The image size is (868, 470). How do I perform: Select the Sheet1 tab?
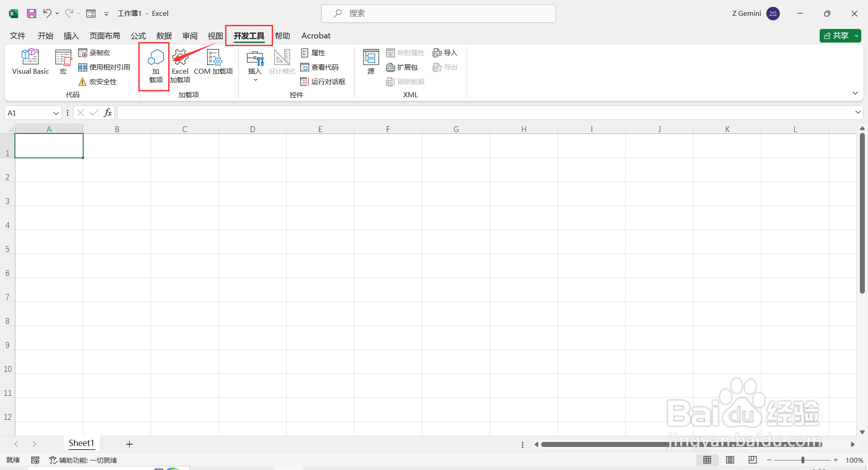[81, 443]
